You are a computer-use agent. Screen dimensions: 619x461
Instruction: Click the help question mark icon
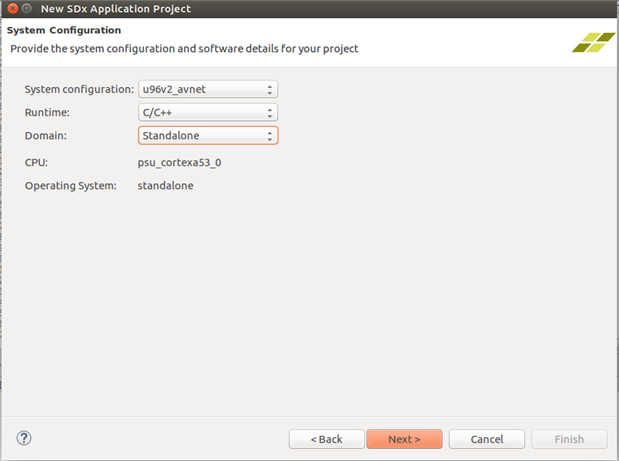point(24,438)
